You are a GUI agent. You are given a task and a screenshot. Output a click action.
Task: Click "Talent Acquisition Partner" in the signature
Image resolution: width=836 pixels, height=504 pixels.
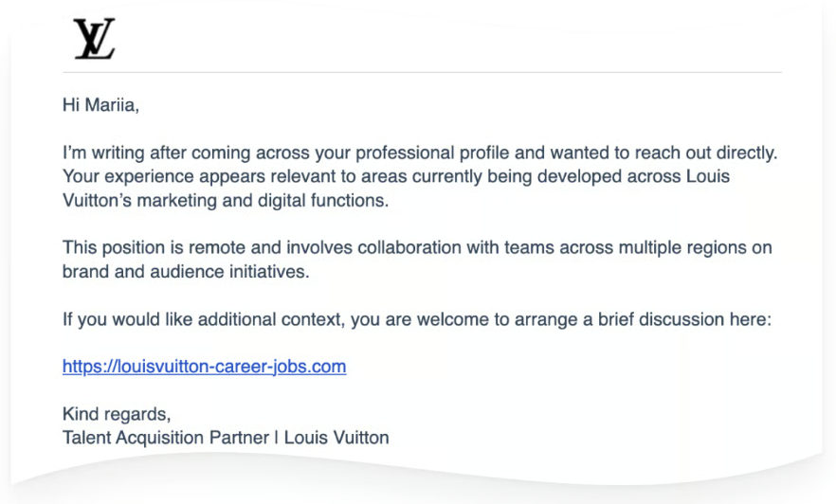165,438
